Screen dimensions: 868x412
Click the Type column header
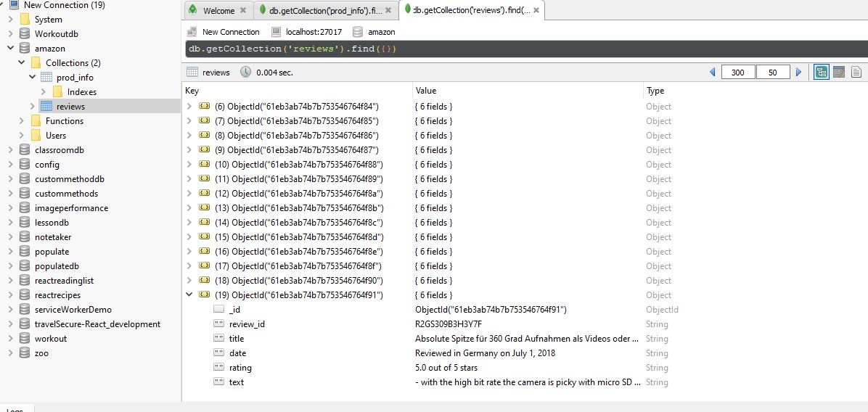coord(655,91)
